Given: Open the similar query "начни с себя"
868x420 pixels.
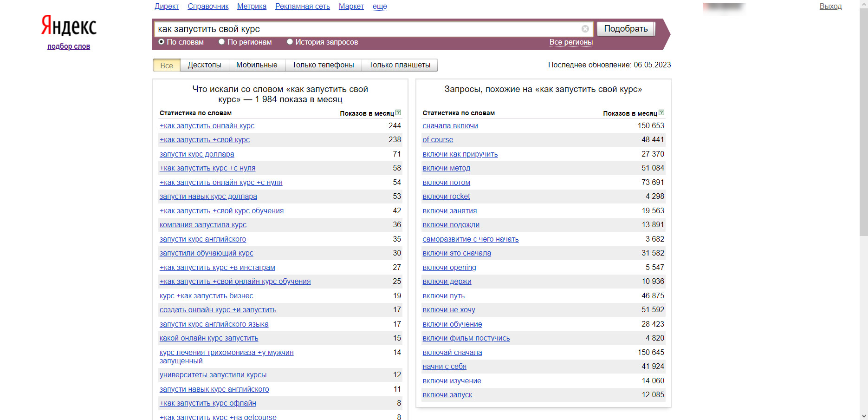Looking at the screenshot, I should coord(445,367).
